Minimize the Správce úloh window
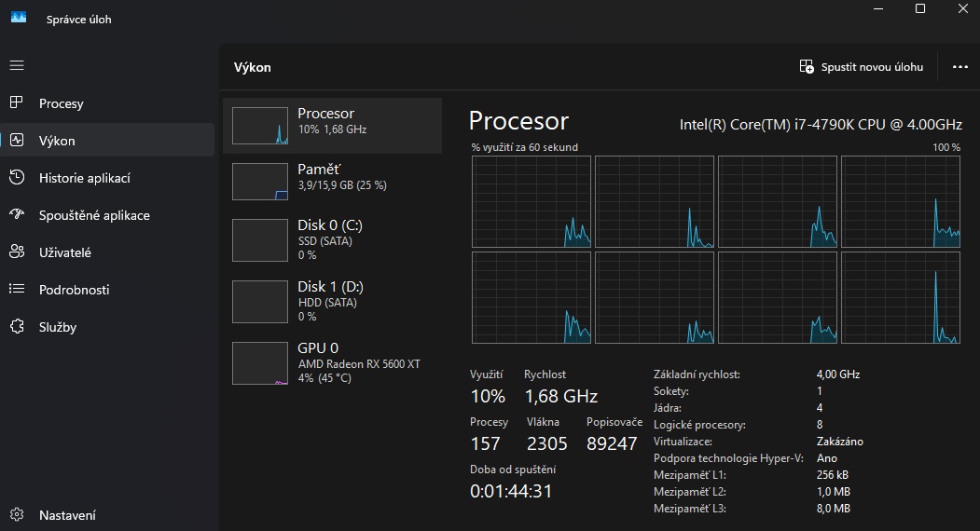Viewport: 980px width, 531px height. pos(878,8)
